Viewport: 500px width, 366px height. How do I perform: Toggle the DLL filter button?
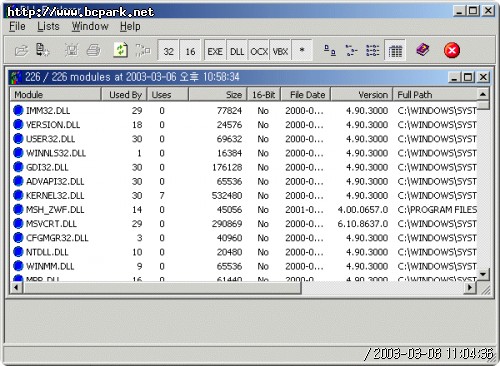tap(237, 51)
